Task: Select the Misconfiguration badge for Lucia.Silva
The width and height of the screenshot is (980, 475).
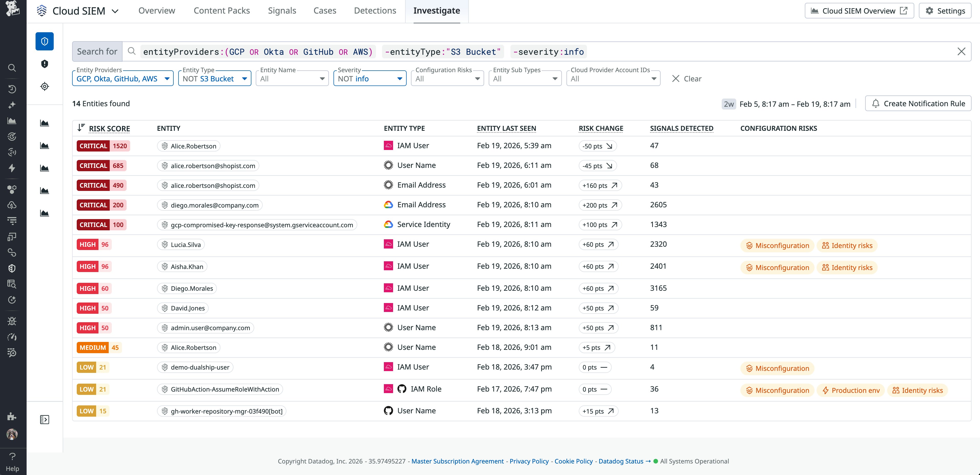Action: coord(777,245)
